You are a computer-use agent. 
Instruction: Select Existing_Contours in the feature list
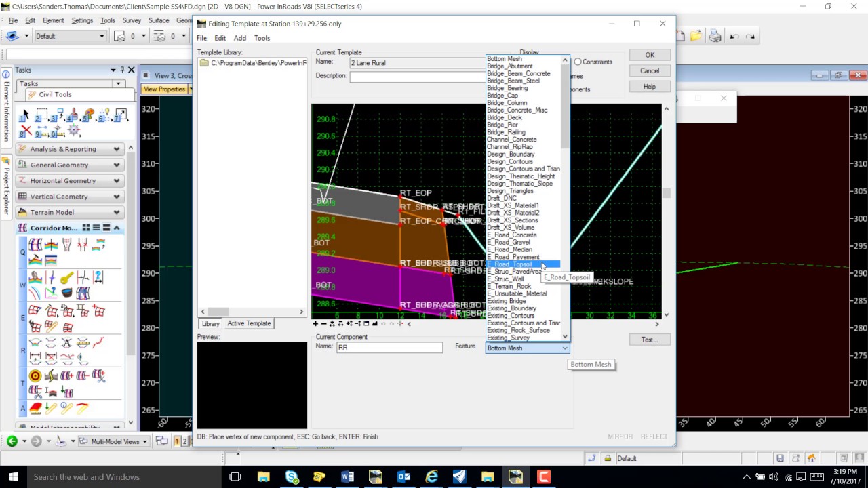click(x=511, y=316)
